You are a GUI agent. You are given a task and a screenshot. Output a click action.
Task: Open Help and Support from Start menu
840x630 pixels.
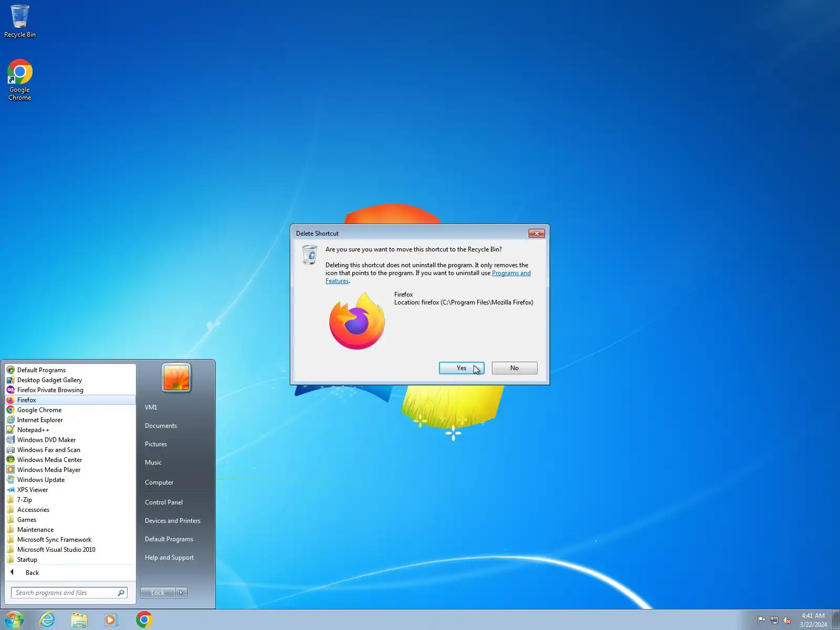tap(169, 558)
